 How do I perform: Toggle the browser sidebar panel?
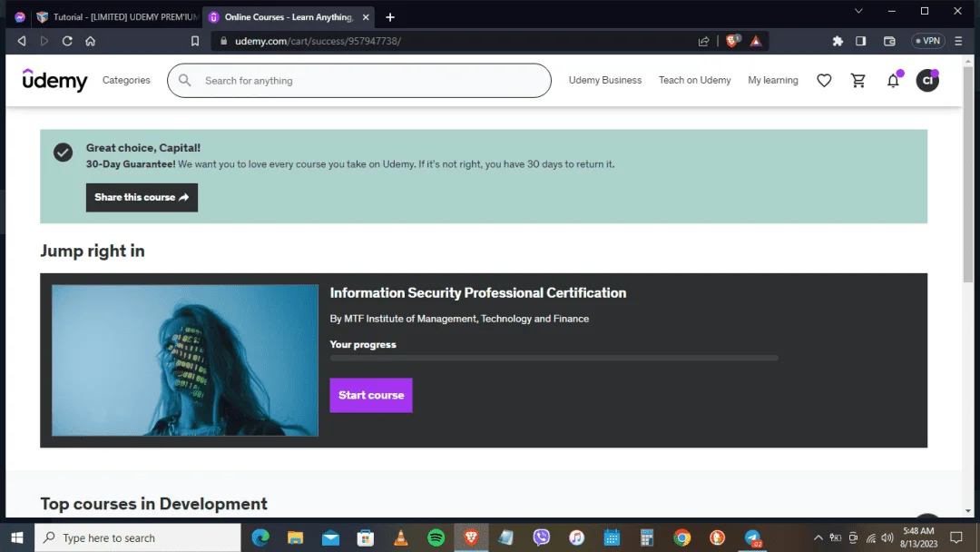tap(860, 41)
